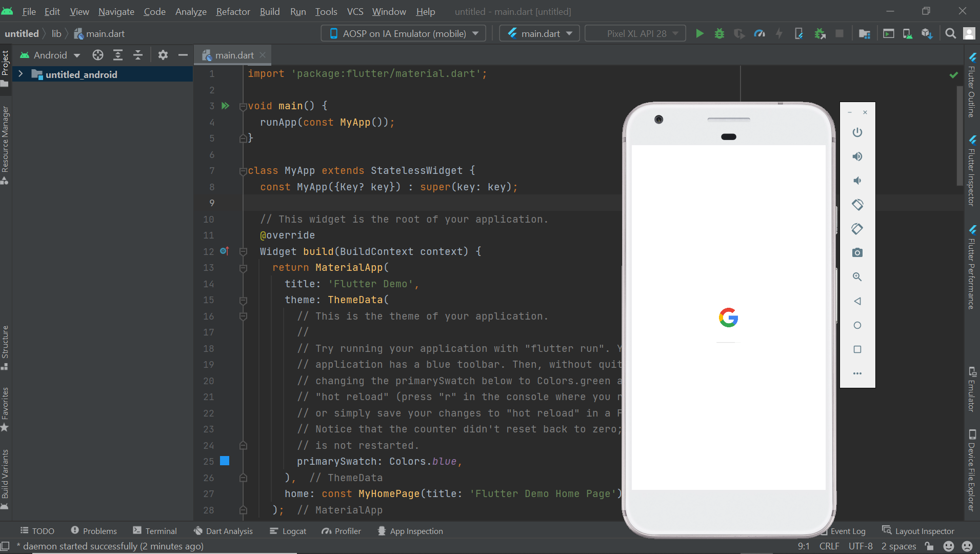Click run gutter arrow beside main()
Viewport: 980px width, 554px height.
tap(225, 106)
